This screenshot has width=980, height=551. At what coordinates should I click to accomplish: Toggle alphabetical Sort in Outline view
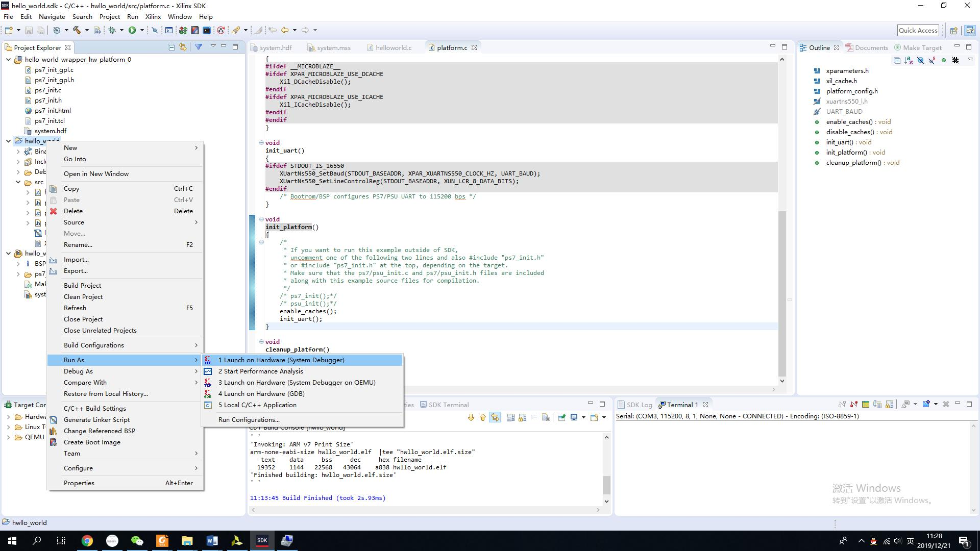[x=909, y=60]
